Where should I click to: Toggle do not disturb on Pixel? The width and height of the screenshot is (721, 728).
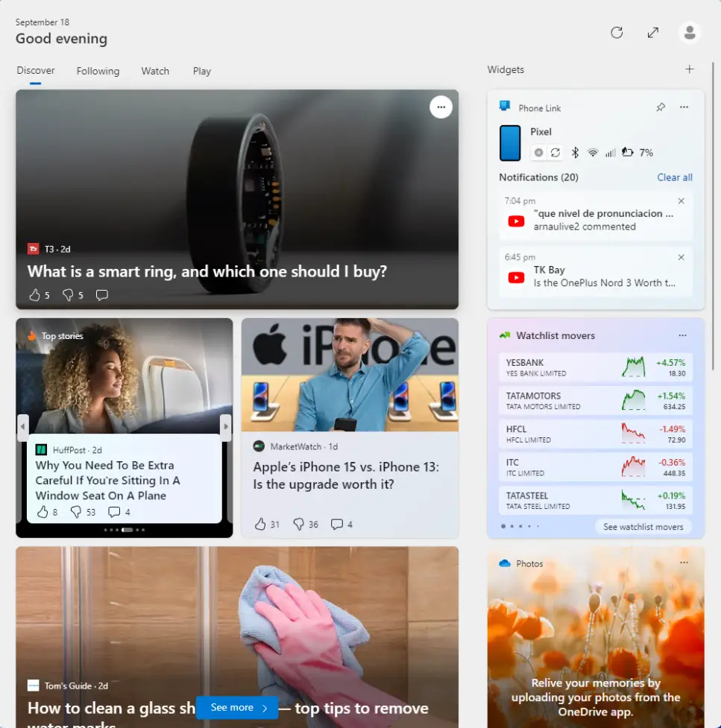[538, 152]
